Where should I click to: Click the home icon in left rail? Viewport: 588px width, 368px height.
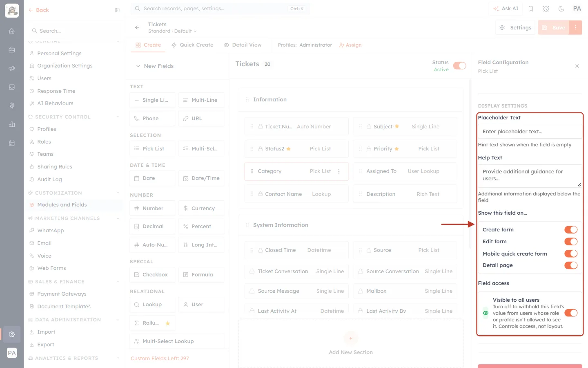click(x=12, y=31)
